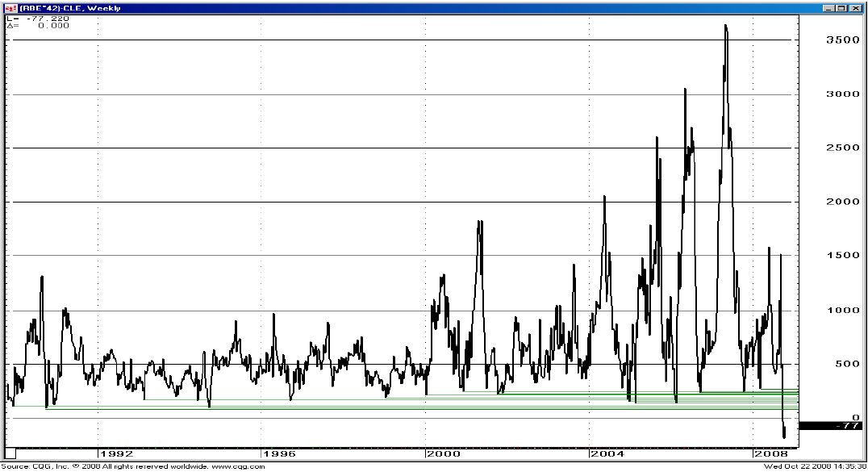Click the 2000 price scale label

[843, 202]
